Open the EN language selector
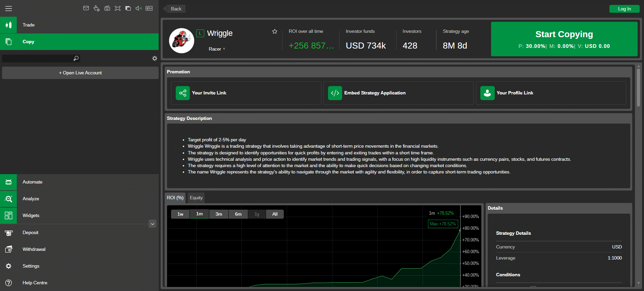644x291 pixels. 149,8
